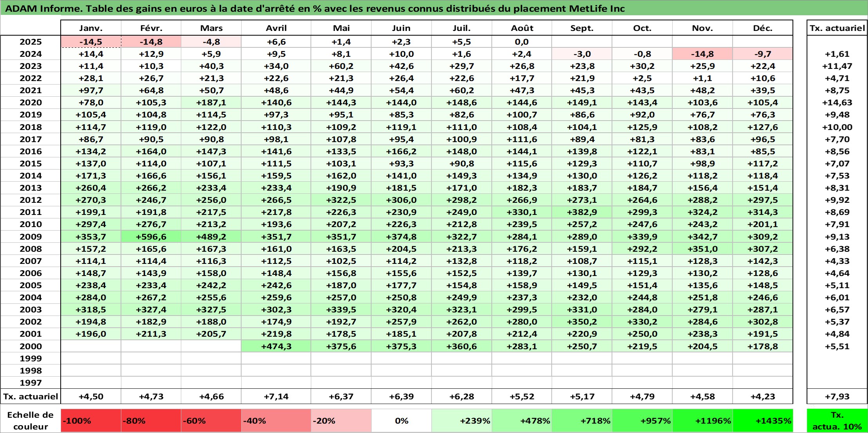Image resolution: width=868 pixels, height=433 pixels.
Task: Click the Nov. column header
Action: (702, 28)
